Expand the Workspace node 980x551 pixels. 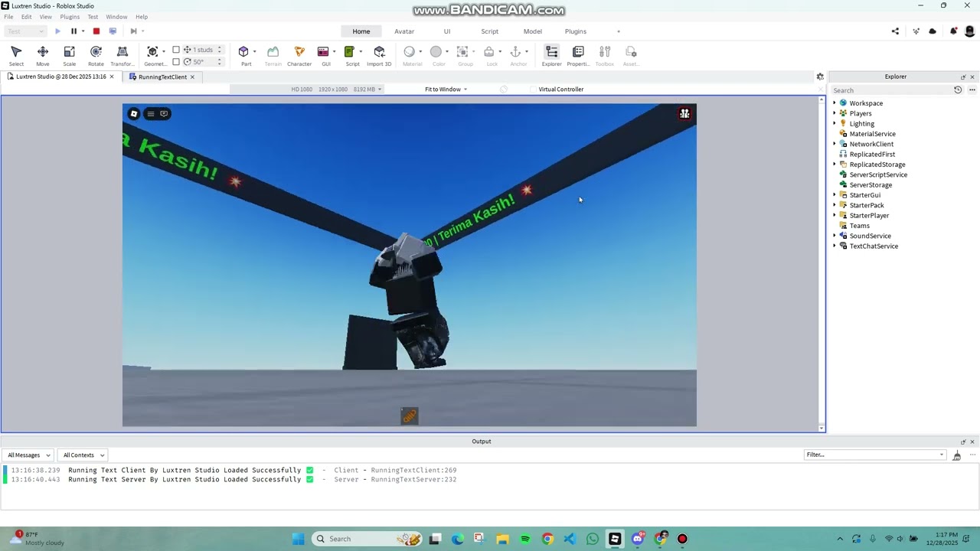coord(835,103)
